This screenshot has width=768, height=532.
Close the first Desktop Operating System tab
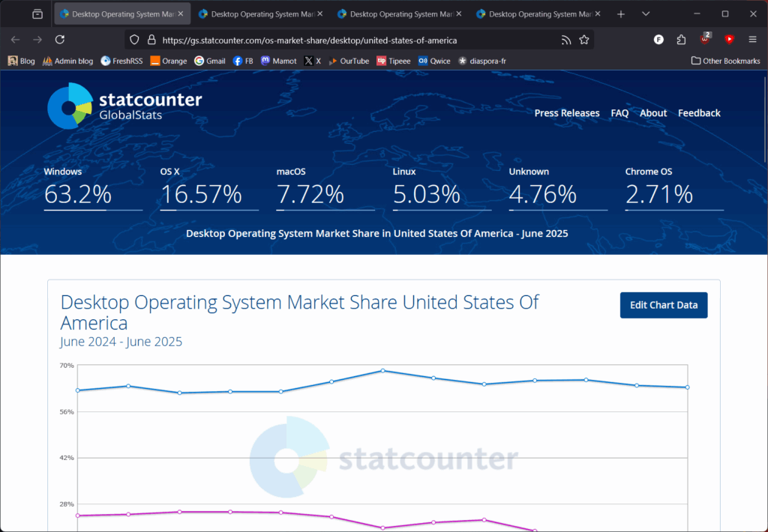tap(181, 14)
